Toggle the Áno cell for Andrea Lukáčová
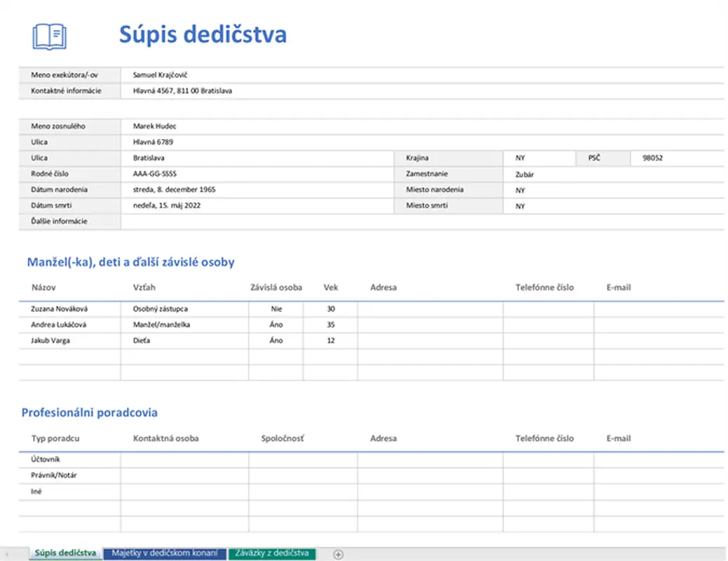This screenshot has width=728, height=561. (276, 325)
